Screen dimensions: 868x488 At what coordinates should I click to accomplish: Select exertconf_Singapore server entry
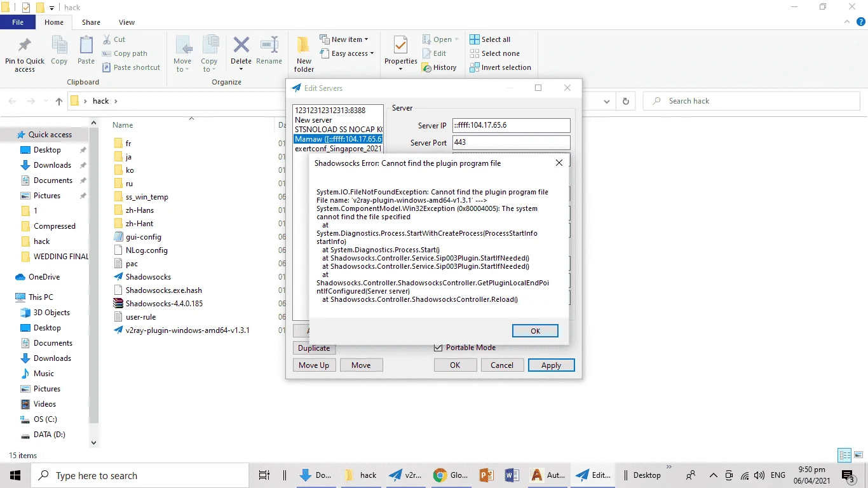338,148
